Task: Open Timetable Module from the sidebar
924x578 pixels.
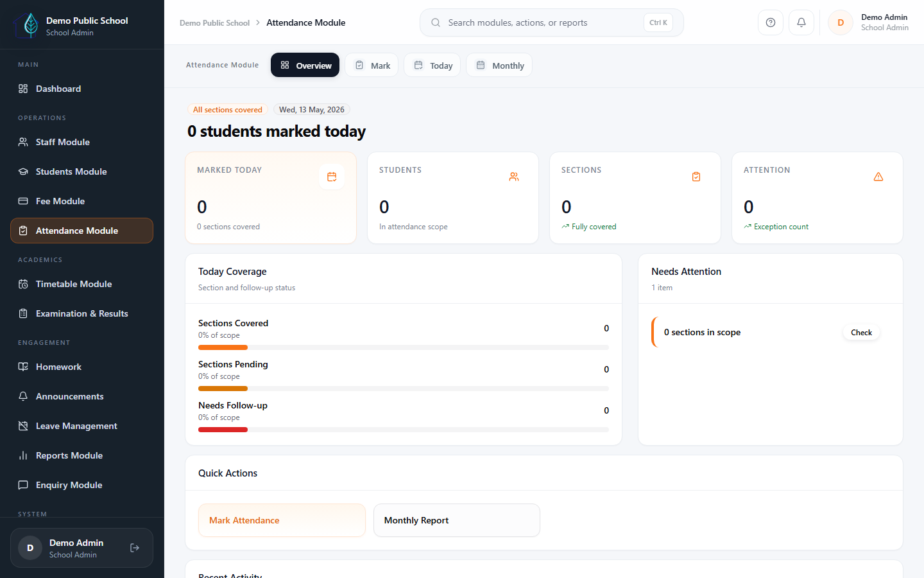Action: click(81, 284)
